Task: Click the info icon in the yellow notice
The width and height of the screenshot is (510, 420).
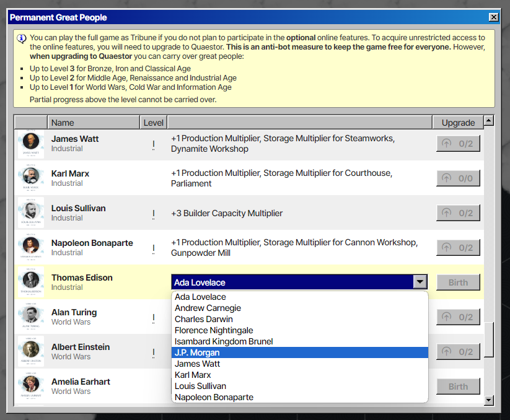Action: [x=22, y=38]
